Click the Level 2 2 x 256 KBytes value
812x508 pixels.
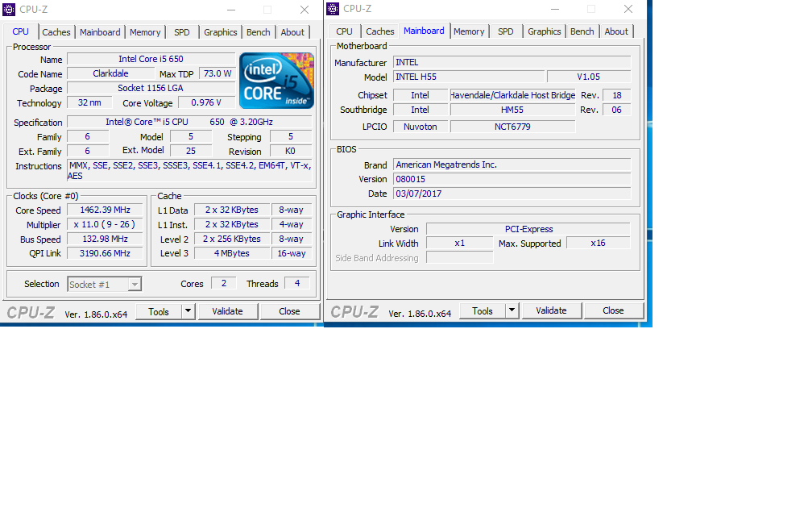232,239
